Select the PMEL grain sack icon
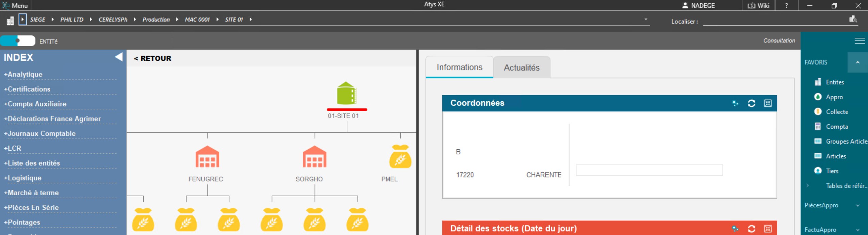This screenshot has width=868, height=235. point(400,156)
